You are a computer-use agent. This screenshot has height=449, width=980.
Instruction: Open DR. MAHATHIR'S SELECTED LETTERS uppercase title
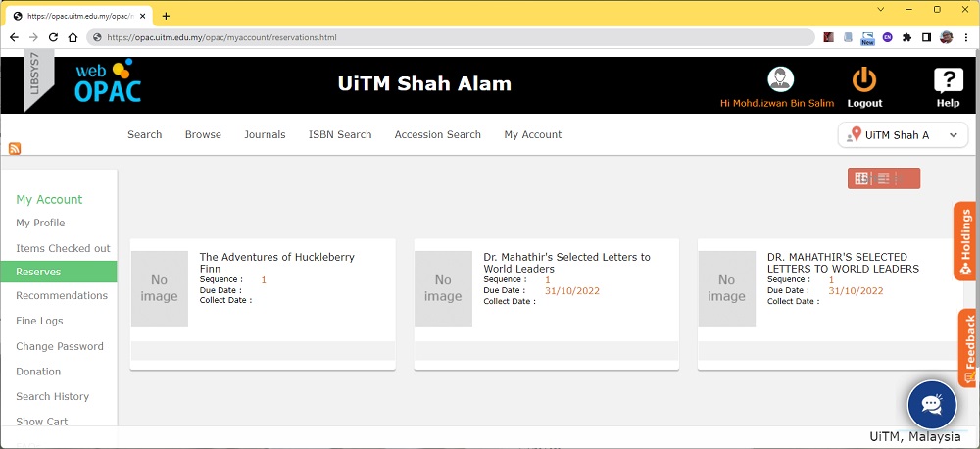tap(843, 263)
